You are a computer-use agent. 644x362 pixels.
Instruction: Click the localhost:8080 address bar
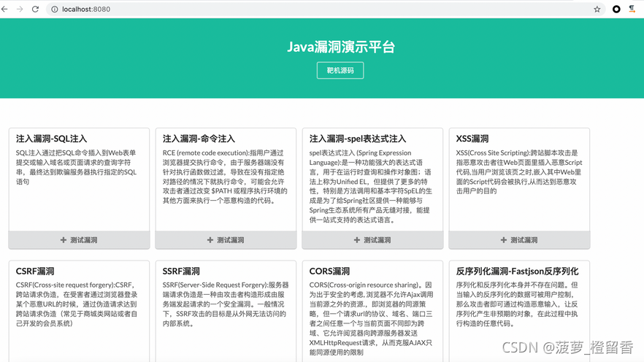tap(324, 9)
